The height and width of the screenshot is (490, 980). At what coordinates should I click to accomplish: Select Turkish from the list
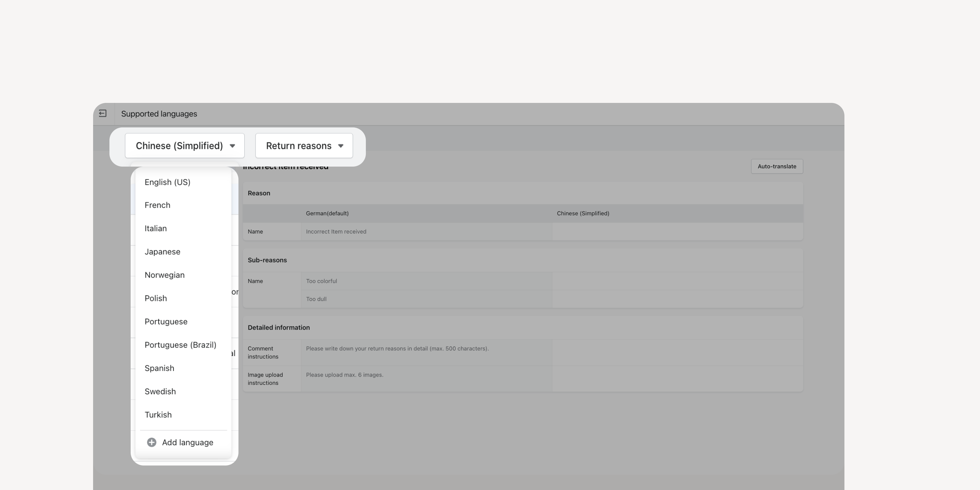(x=183, y=415)
